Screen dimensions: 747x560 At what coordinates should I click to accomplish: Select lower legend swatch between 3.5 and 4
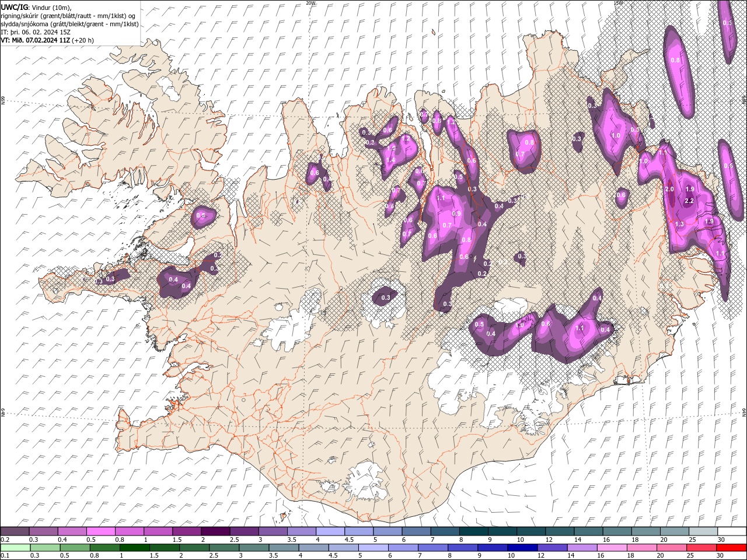pos(284,548)
